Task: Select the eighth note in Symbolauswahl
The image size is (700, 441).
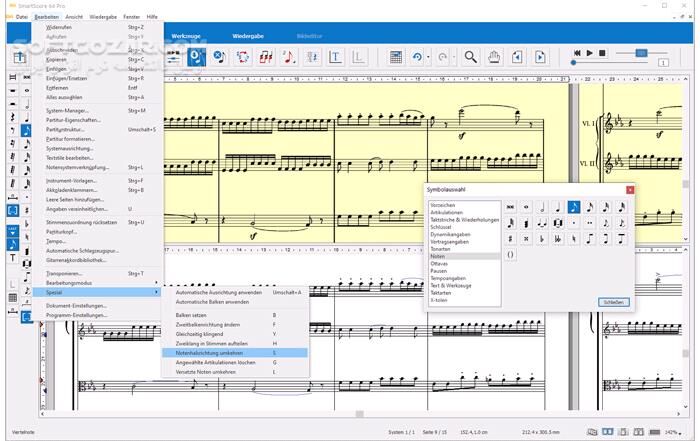Action: 574,207
